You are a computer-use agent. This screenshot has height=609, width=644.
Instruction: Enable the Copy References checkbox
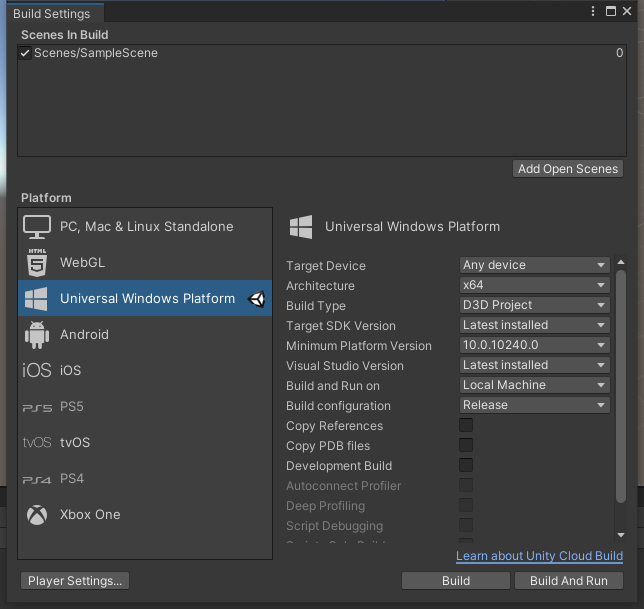coord(466,425)
